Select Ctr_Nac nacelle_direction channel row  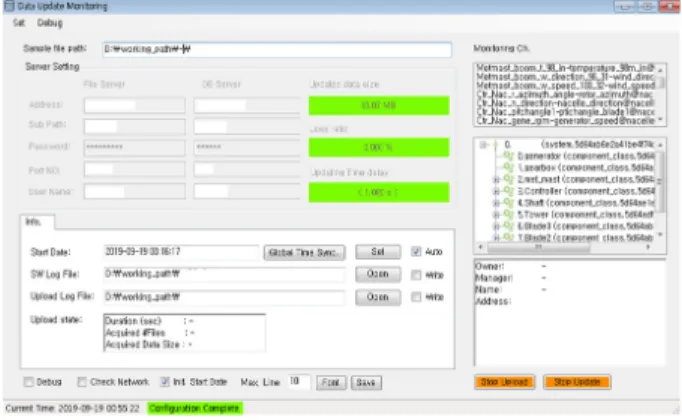pyautogui.click(x=565, y=103)
